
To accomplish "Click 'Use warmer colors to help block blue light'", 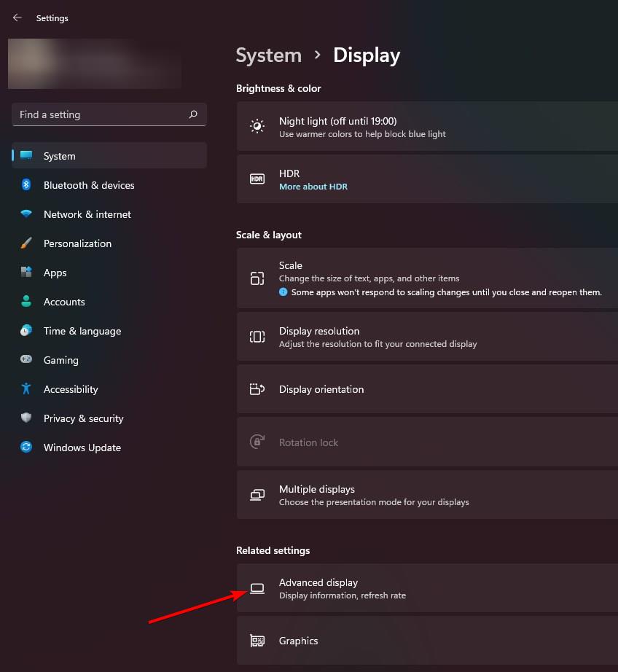I will pyautogui.click(x=363, y=134).
